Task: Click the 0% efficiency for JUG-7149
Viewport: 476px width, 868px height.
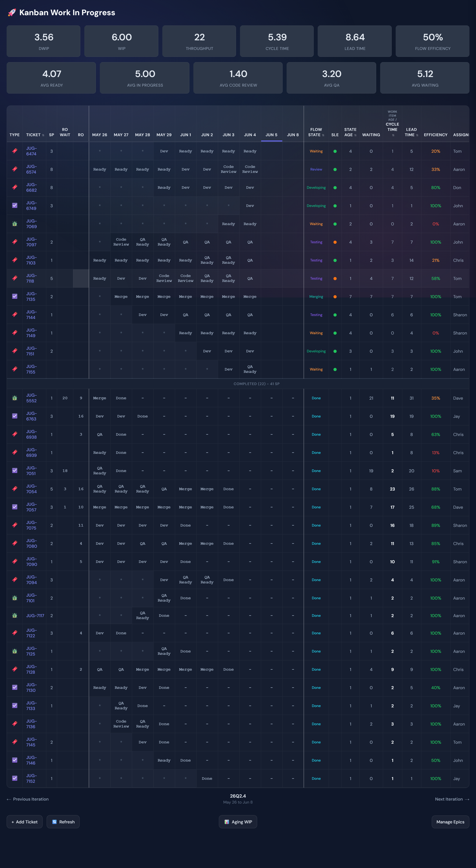Action: 436,333
